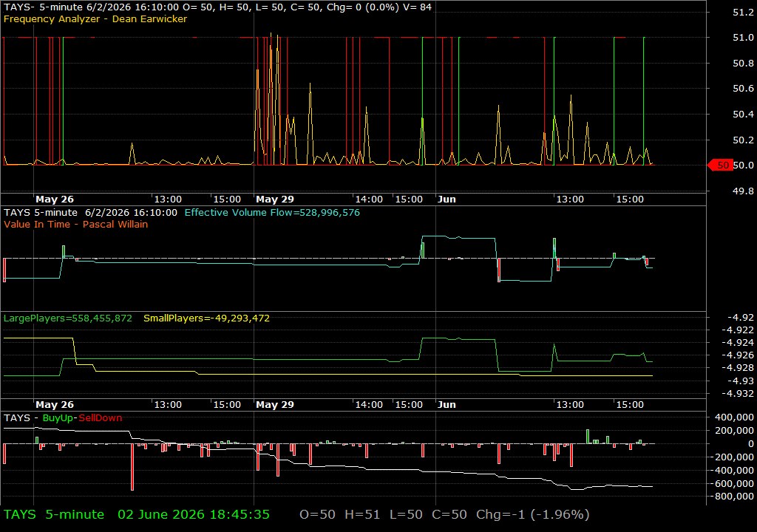Click May 26 on the LargePlayers pane time axis
The width and height of the screenshot is (757, 532).
click(55, 405)
